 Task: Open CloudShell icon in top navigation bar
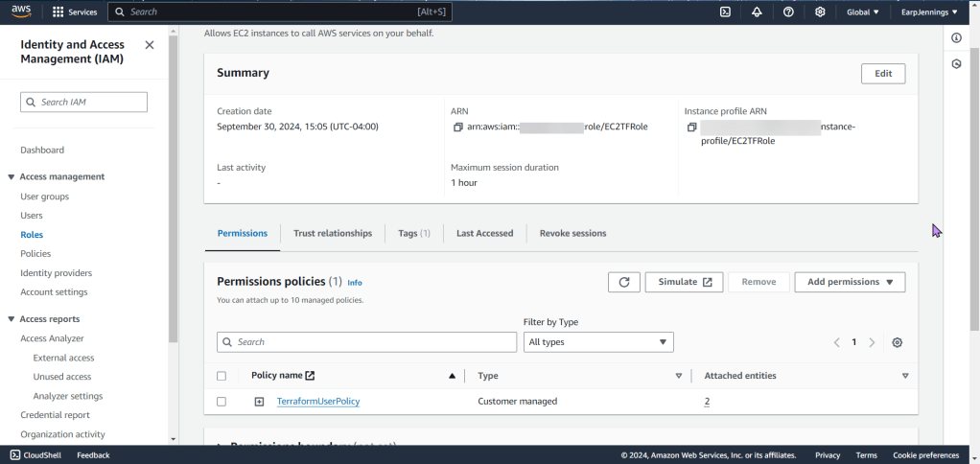point(726,12)
